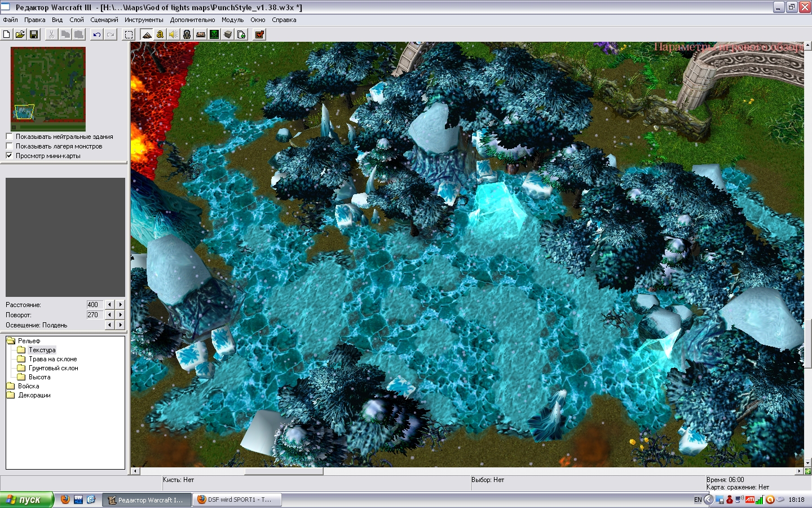Open the Правка menu
Image resolution: width=812 pixels, height=508 pixels.
(35, 20)
